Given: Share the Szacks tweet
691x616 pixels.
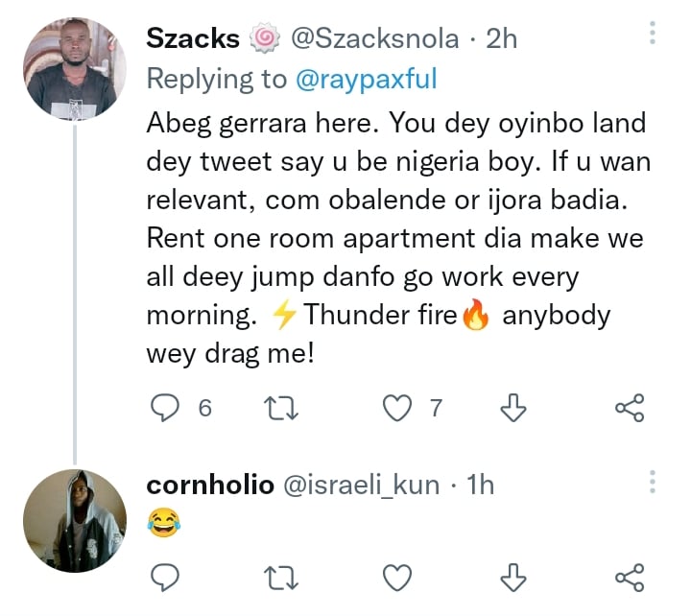Looking at the screenshot, I should pos(629,409).
